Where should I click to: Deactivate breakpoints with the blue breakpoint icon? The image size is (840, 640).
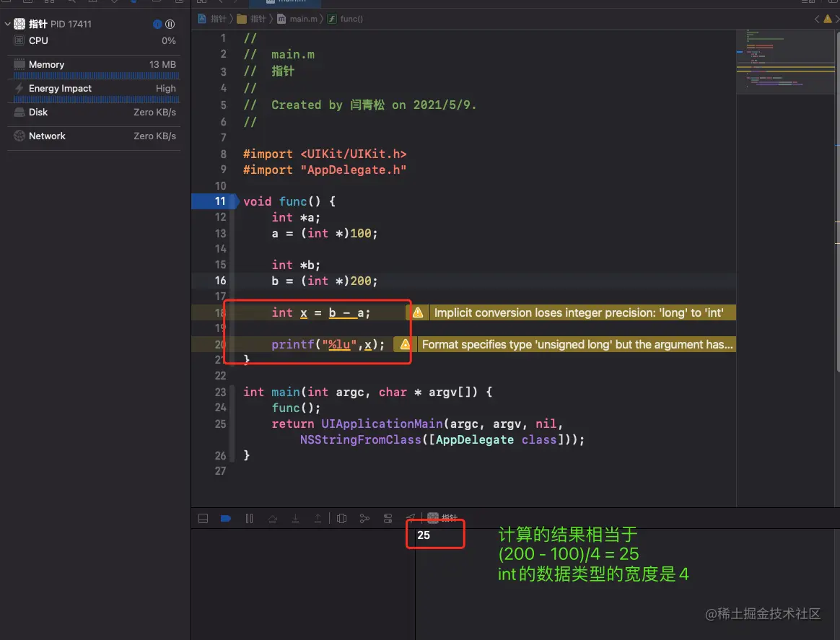coord(226,519)
